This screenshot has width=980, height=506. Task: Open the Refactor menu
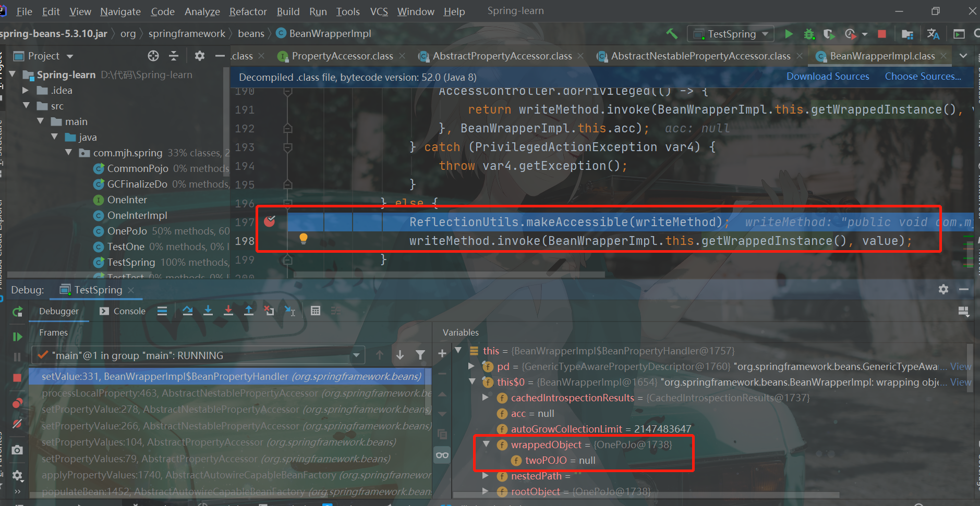coord(248,11)
